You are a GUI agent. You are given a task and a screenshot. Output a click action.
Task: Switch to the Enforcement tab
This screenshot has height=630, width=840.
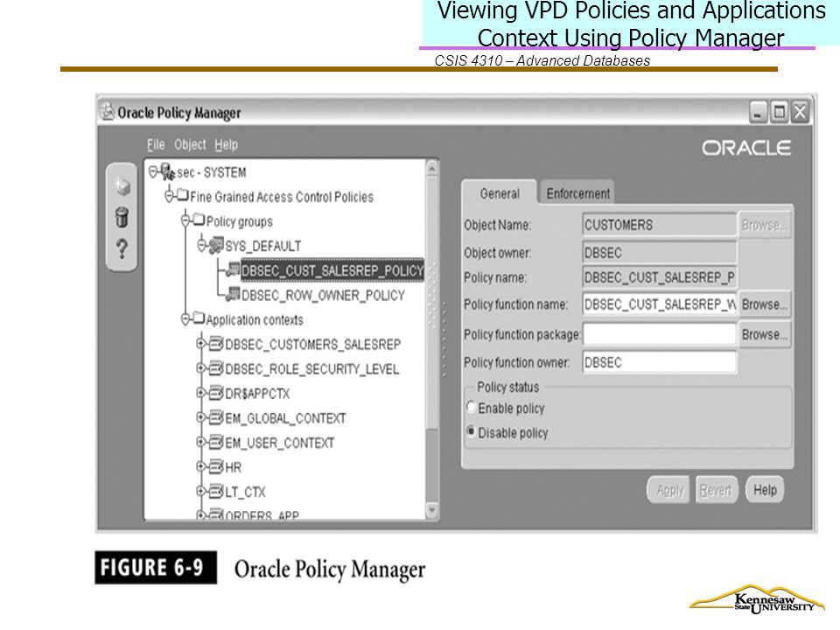click(577, 192)
